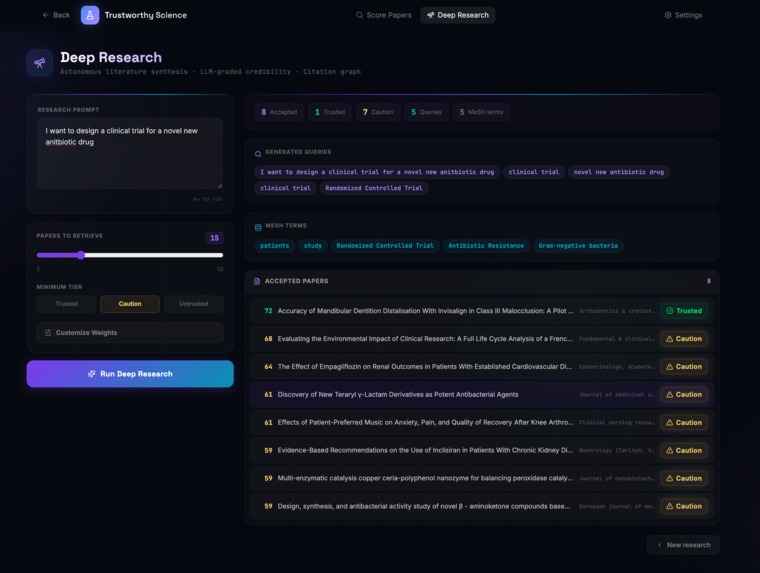Viewport: 760px width, 573px height.
Task: Click the Caution badge on Patient-Preferred Music paper
Action: [x=684, y=423]
